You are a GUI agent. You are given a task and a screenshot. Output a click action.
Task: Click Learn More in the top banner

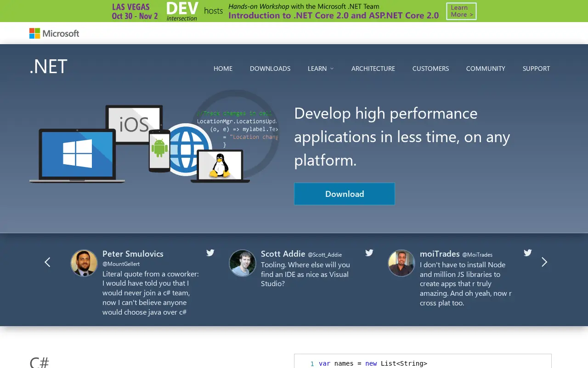461,11
